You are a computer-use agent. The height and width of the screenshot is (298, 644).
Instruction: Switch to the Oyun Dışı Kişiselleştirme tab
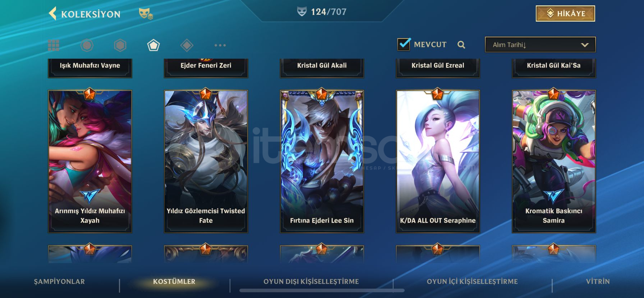tap(311, 282)
